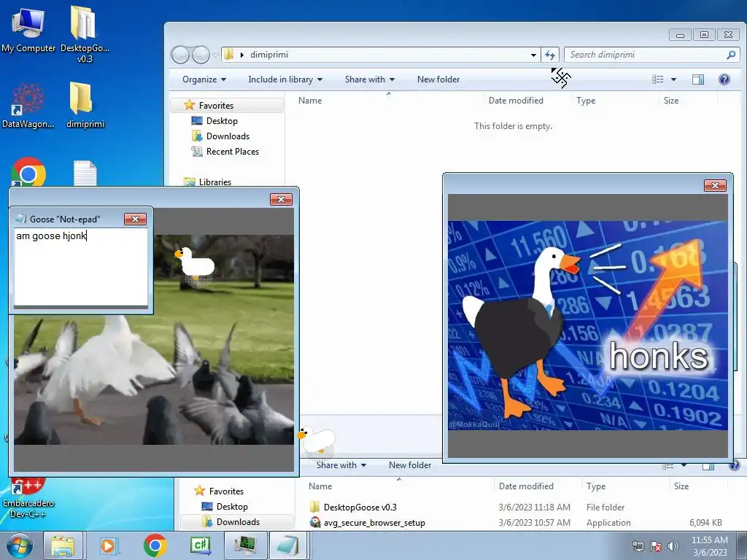Open the Embarcadero Dev-C++ desktop shortcut

(x=28, y=498)
